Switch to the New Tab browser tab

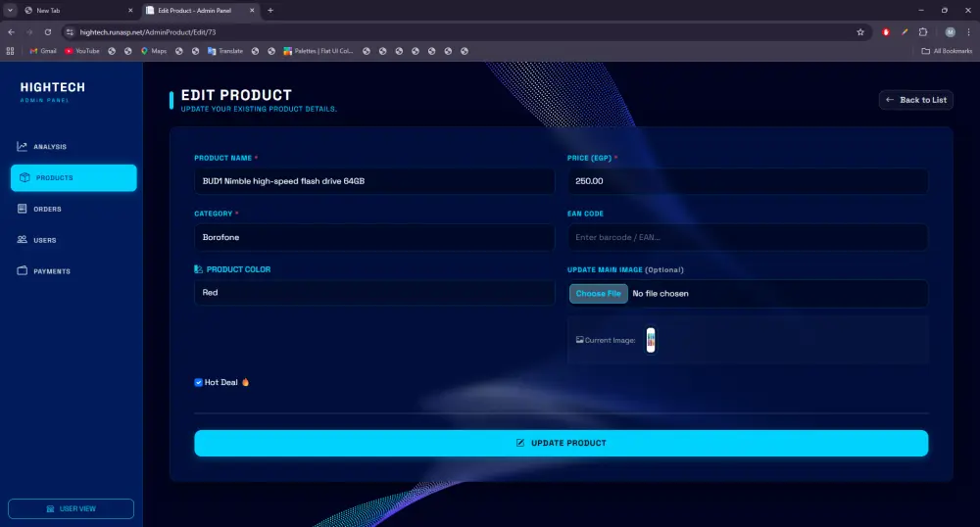coord(77,11)
